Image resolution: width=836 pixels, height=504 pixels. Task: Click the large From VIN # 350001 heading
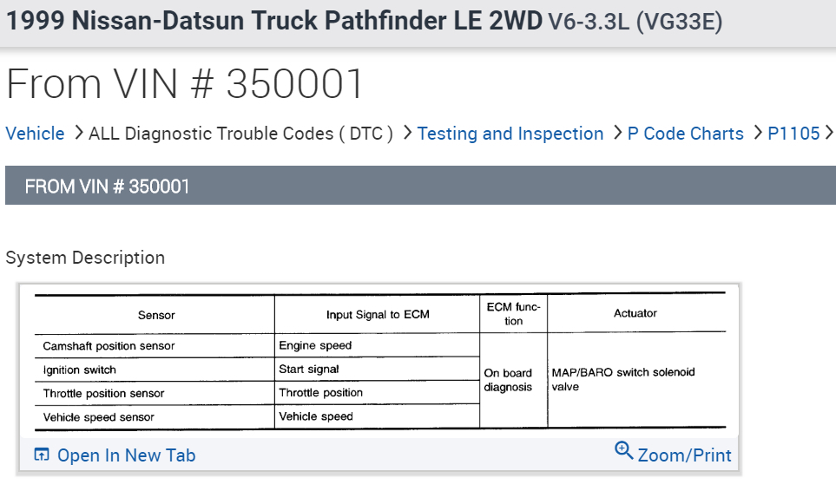pos(185,83)
